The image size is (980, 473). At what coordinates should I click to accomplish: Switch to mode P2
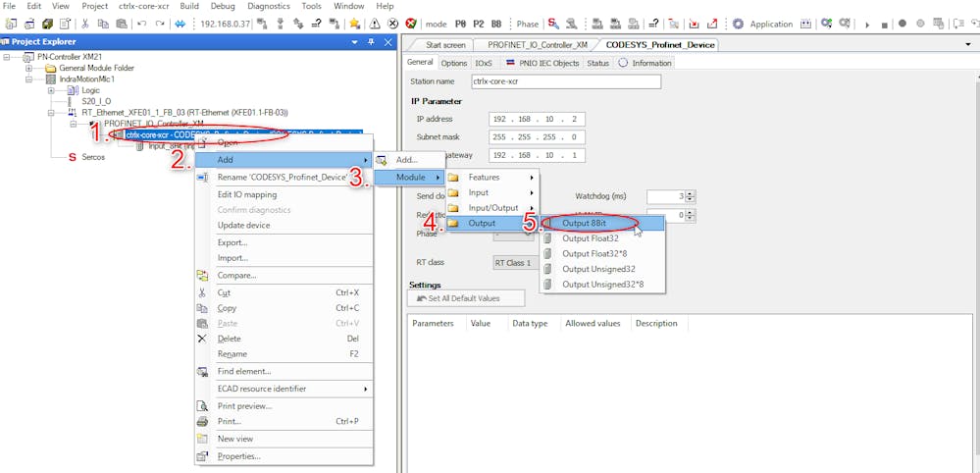478,24
